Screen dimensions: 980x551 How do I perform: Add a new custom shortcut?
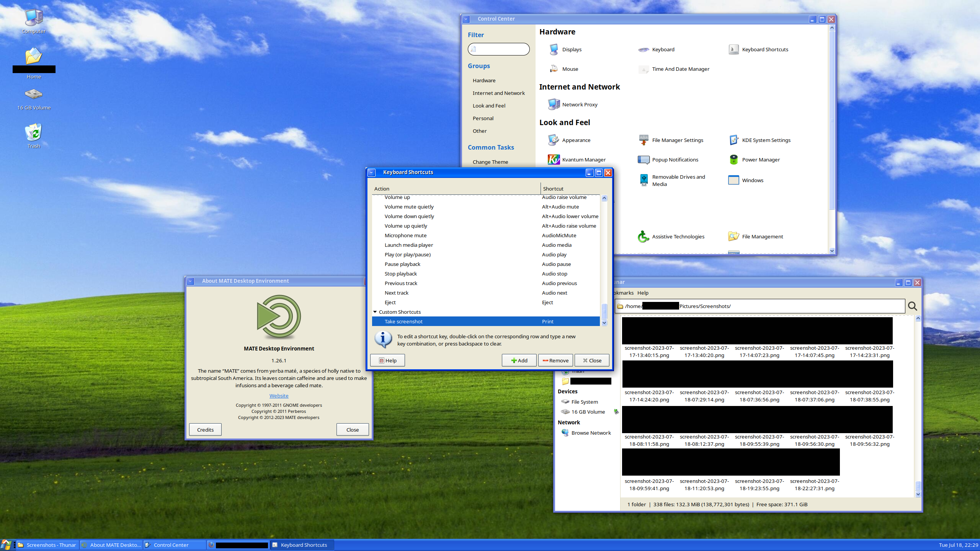(519, 360)
